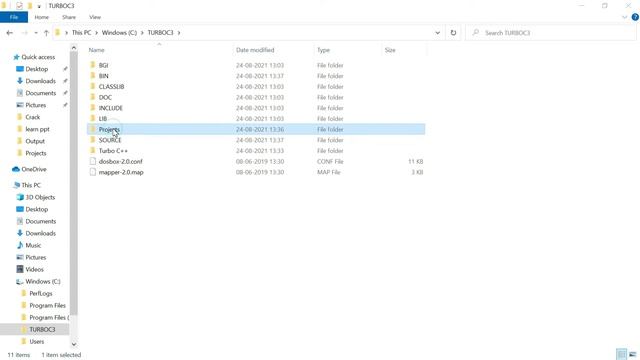Open learn ppt folder in Quick access

[37, 129]
